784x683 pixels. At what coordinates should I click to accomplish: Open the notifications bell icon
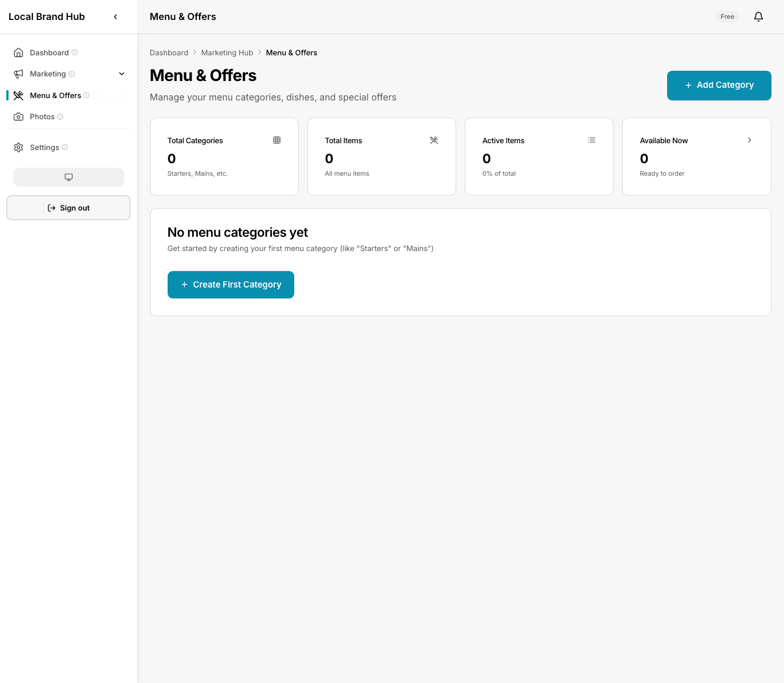(758, 17)
